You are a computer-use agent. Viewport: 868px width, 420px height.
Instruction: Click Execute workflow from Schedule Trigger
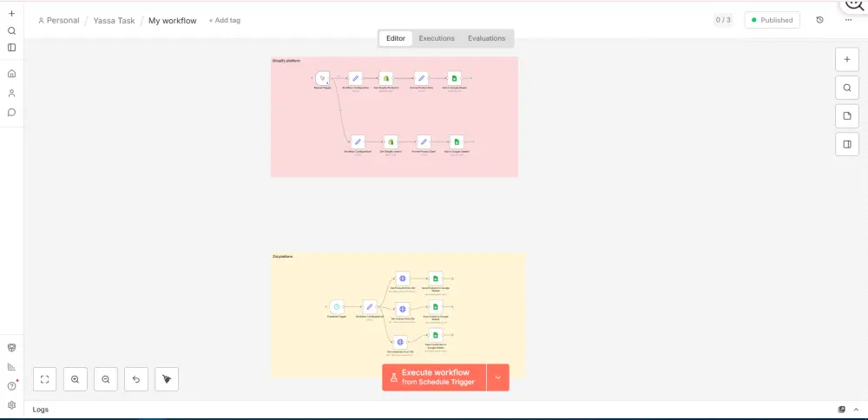[434, 377]
